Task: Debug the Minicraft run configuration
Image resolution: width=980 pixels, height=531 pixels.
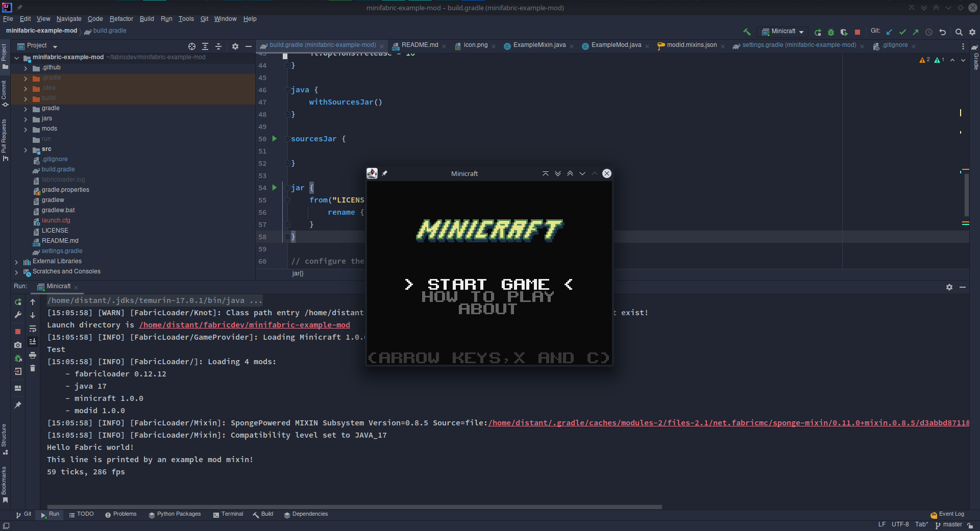Action: 831,32
